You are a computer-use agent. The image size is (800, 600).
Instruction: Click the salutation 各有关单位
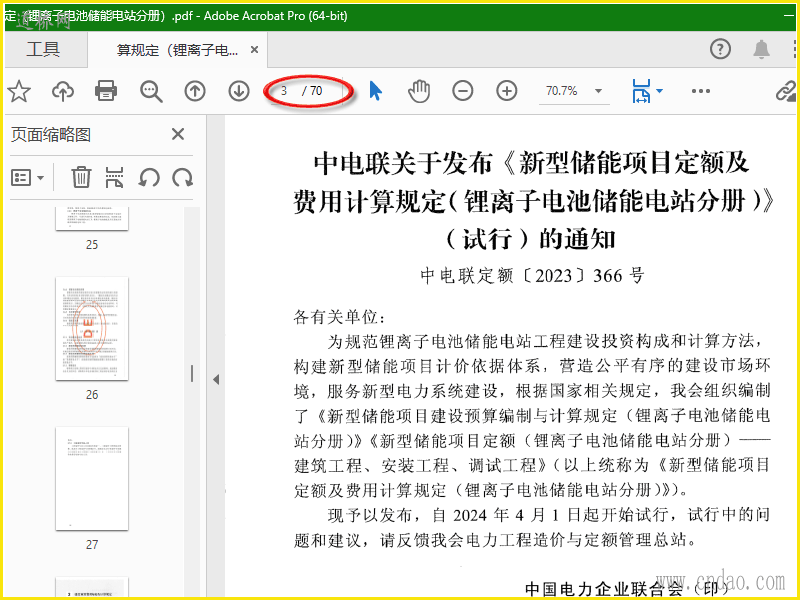pos(339,317)
